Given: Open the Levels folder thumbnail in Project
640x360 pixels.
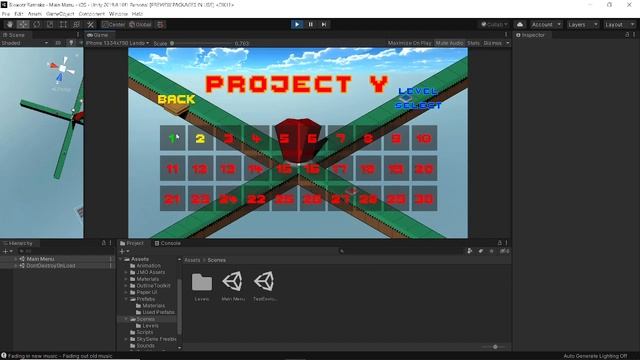Looking at the screenshot, I should pos(202,282).
